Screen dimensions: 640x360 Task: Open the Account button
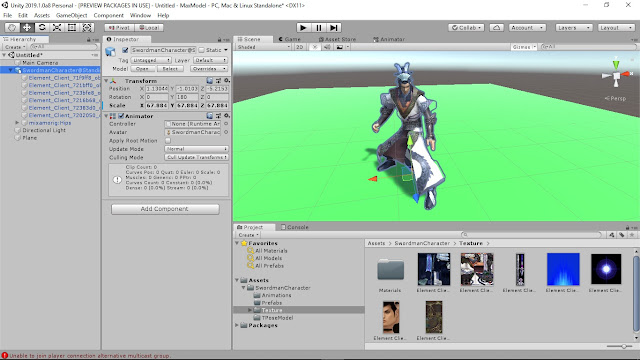coord(527,28)
